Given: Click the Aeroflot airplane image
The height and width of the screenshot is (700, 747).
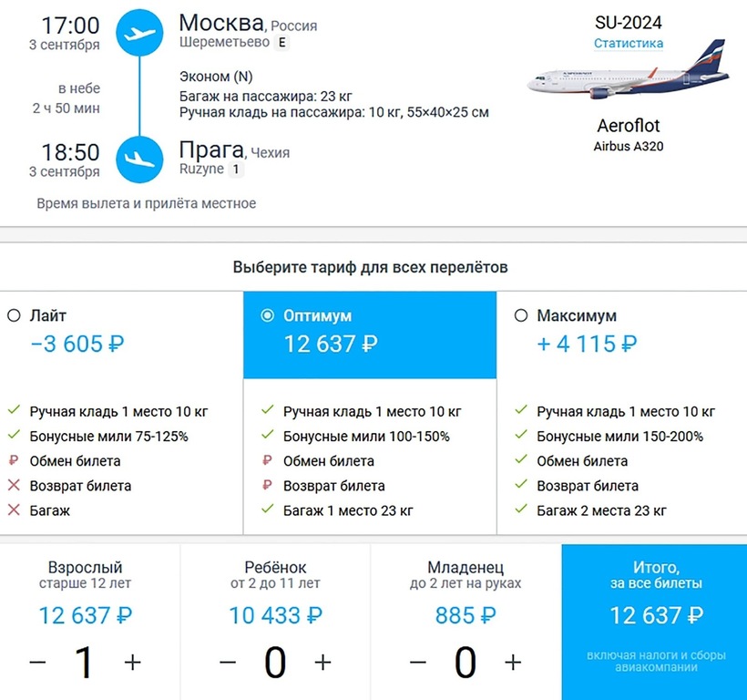Looking at the screenshot, I should point(628,75).
